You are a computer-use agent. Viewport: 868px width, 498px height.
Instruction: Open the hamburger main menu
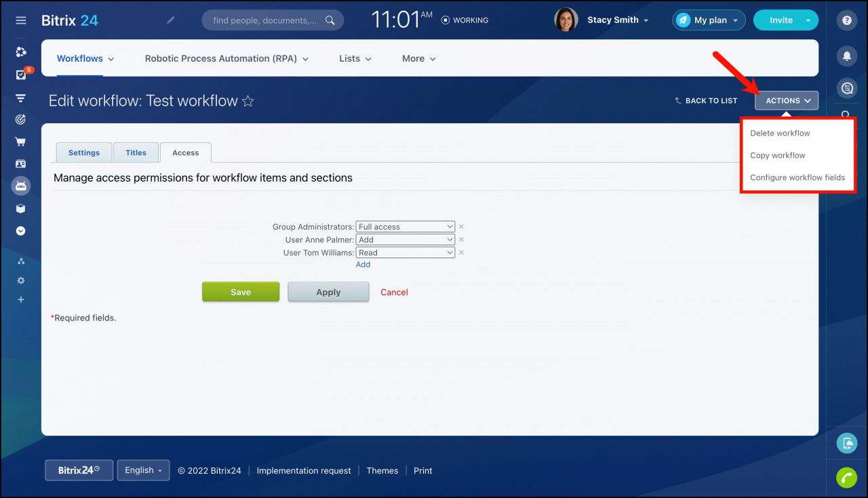point(21,20)
